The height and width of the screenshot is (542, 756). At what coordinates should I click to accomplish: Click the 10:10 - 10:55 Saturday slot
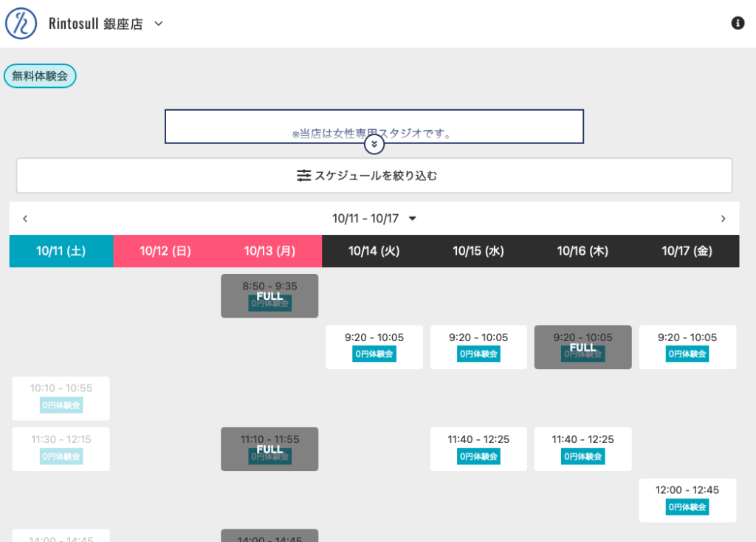coord(61,398)
